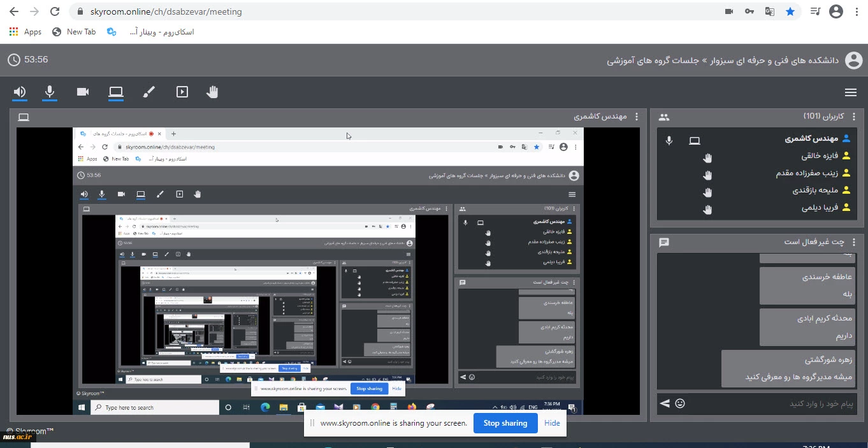Screen dimensions: 868x448
Task: Select the whiteboard brush tool
Action: [148, 92]
